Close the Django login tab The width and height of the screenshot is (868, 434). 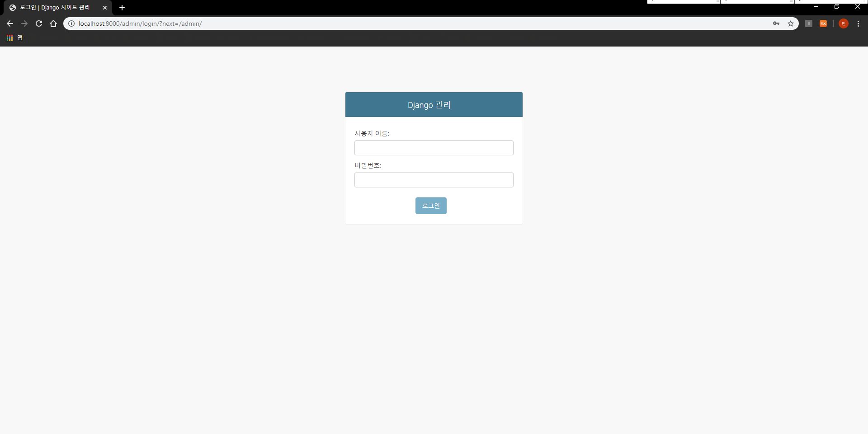[x=105, y=8]
